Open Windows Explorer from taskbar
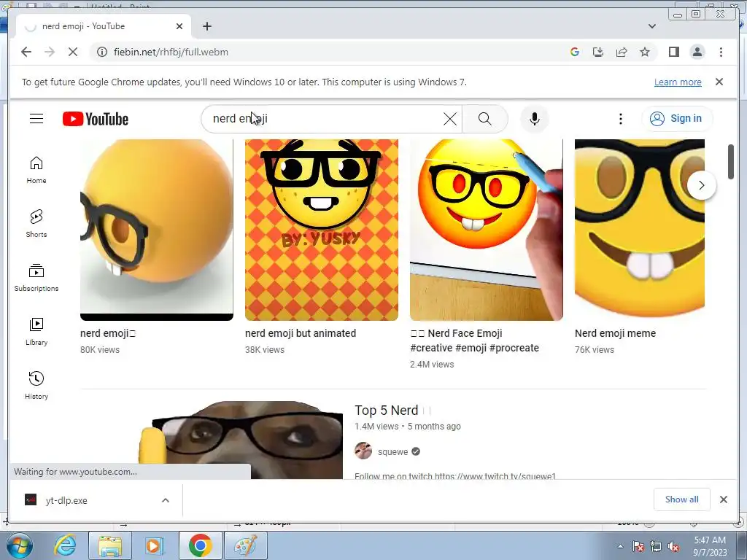Viewport: 747px width, 560px height. (110, 545)
